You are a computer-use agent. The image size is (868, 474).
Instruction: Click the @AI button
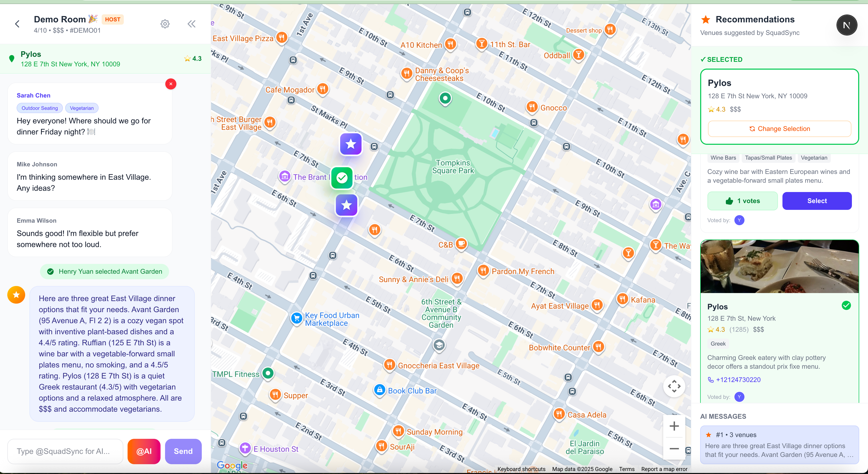pos(144,451)
